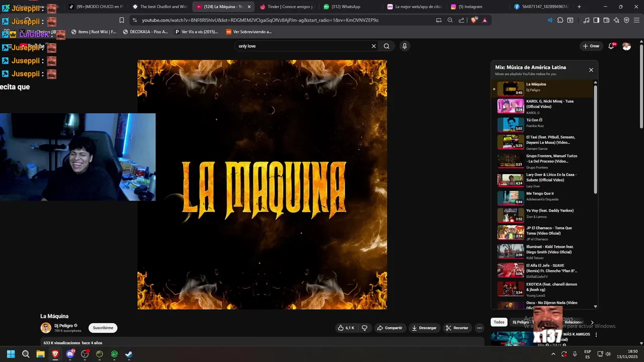This screenshot has width=644, height=362.
Task: Open options for the MÁS K AMIGOS video
Action: coord(596,334)
